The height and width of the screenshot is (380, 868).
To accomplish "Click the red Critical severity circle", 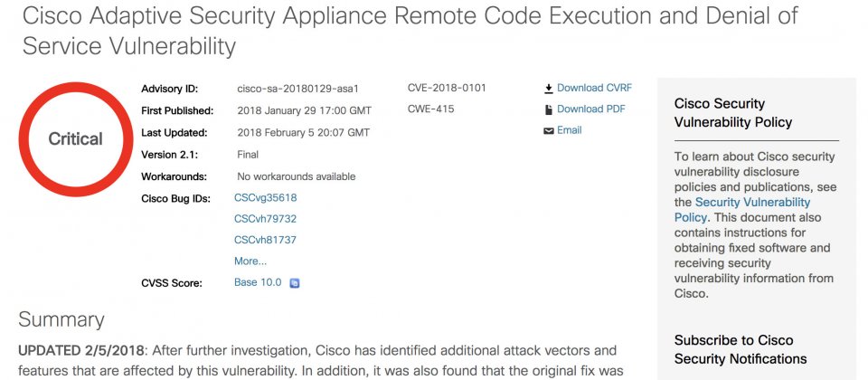I will [76, 139].
